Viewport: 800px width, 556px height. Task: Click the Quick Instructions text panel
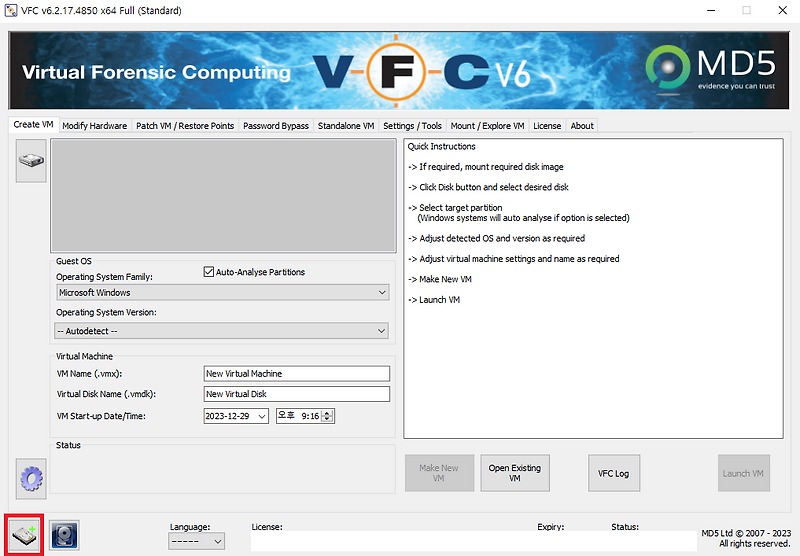coord(593,289)
